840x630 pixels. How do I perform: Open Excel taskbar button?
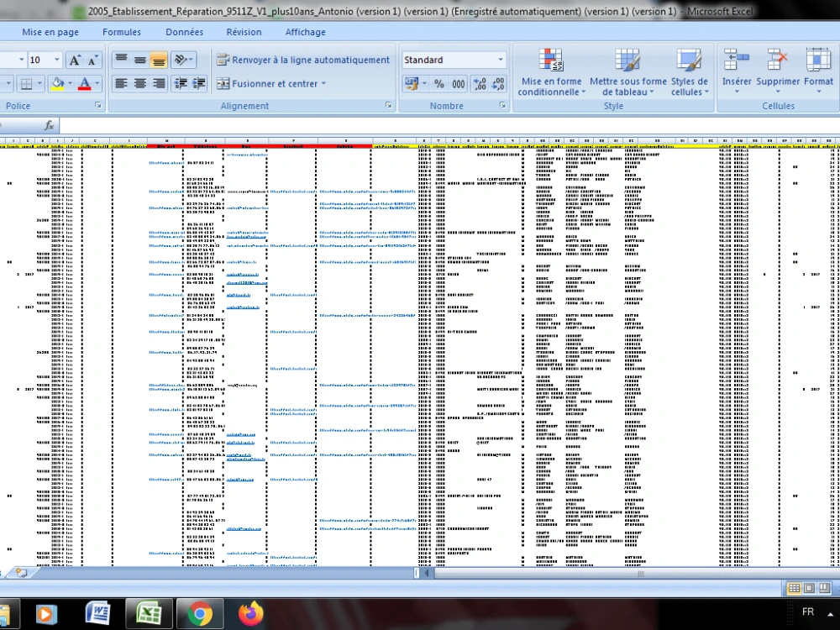[149, 614]
